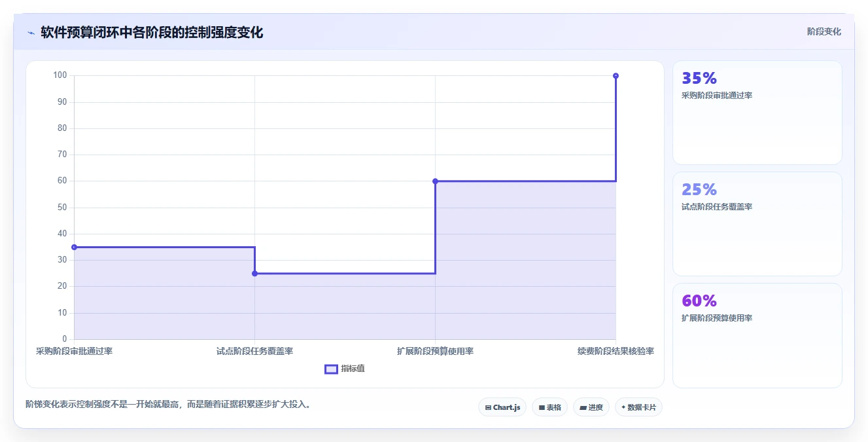The height and width of the screenshot is (442, 868).
Task: Click the x-axis label 试点阶段任务覆盖率
Action: 254,351
